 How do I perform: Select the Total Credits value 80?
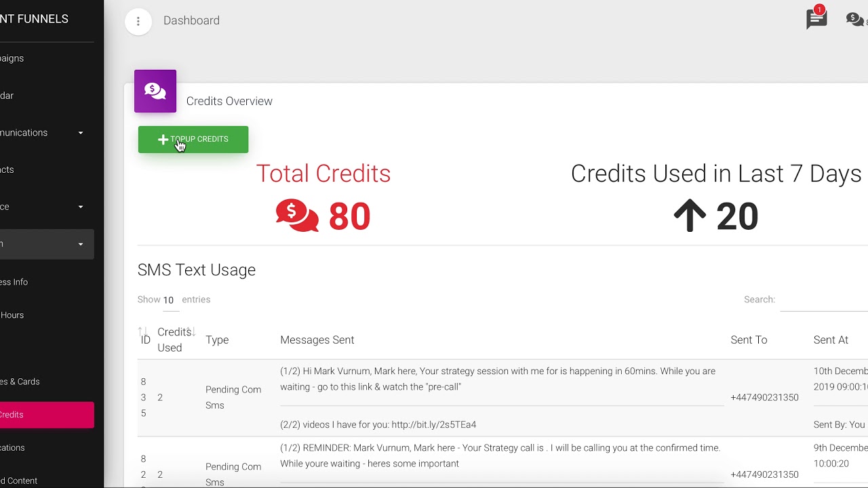(x=349, y=217)
